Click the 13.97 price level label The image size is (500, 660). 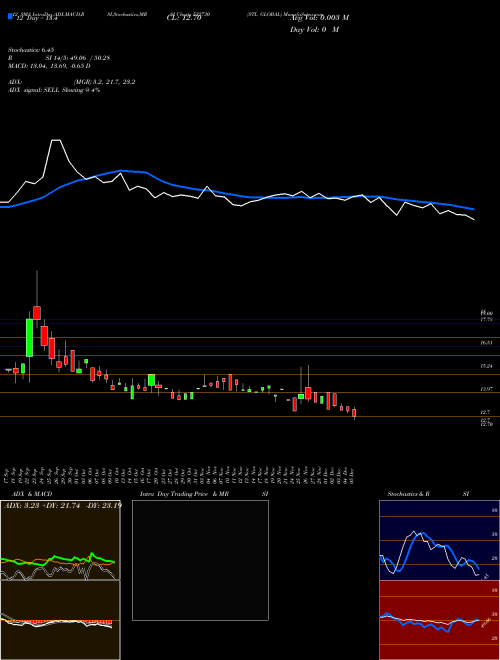pyautogui.click(x=487, y=389)
